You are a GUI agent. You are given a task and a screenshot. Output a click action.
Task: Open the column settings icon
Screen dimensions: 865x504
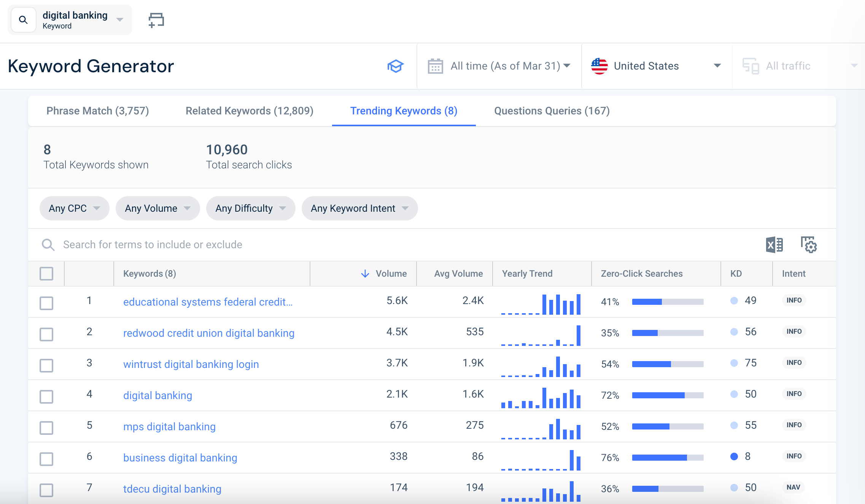(809, 245)
